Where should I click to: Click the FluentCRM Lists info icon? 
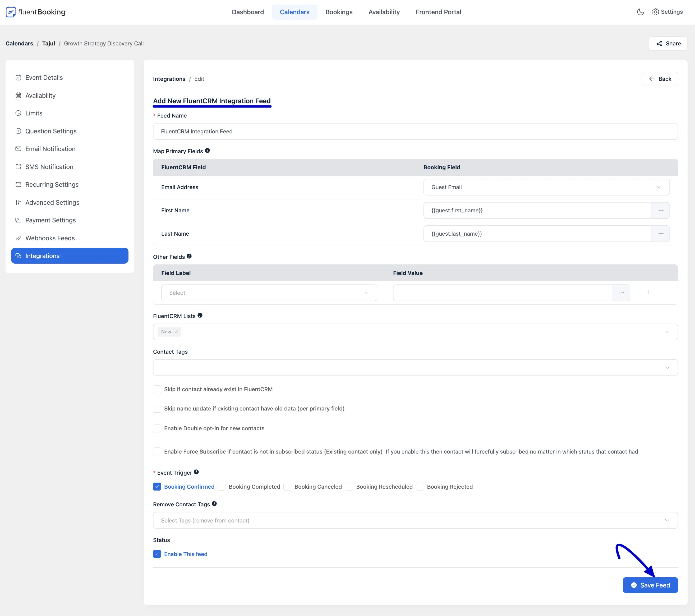coord(200,315)
